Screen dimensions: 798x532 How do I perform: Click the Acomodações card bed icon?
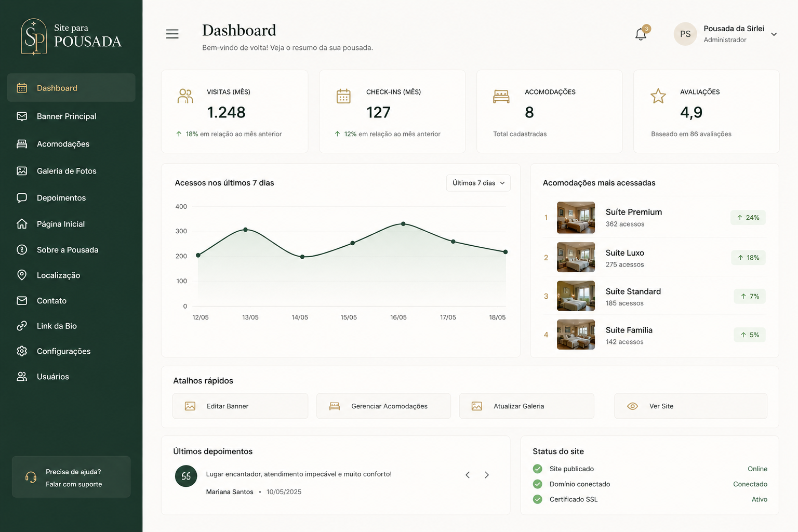[501, 97]
